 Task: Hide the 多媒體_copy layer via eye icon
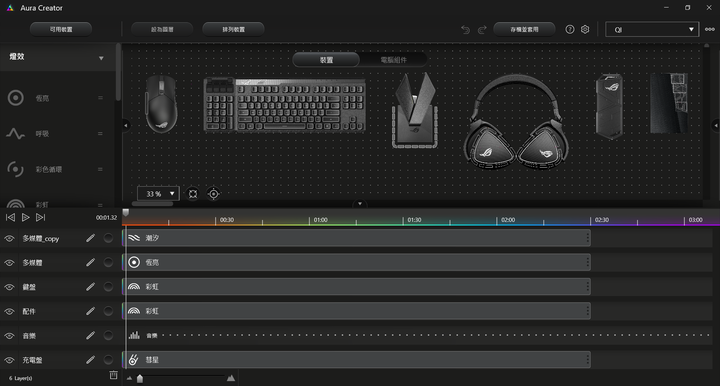point(9,238)
